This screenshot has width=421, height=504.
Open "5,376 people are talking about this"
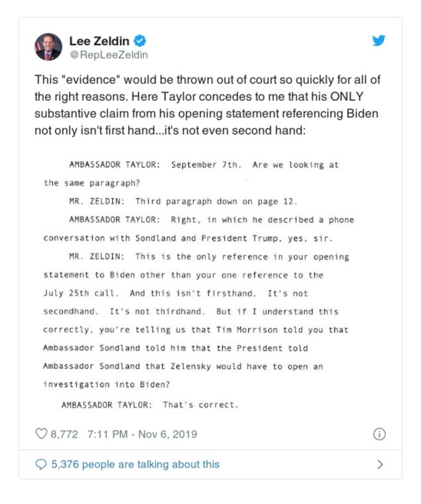pos(135,464)
